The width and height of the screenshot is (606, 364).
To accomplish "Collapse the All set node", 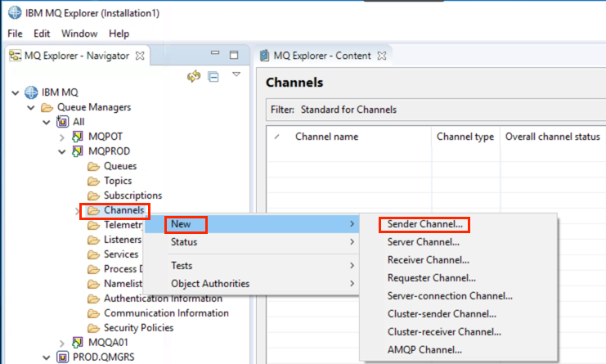I will click(47, 122).
